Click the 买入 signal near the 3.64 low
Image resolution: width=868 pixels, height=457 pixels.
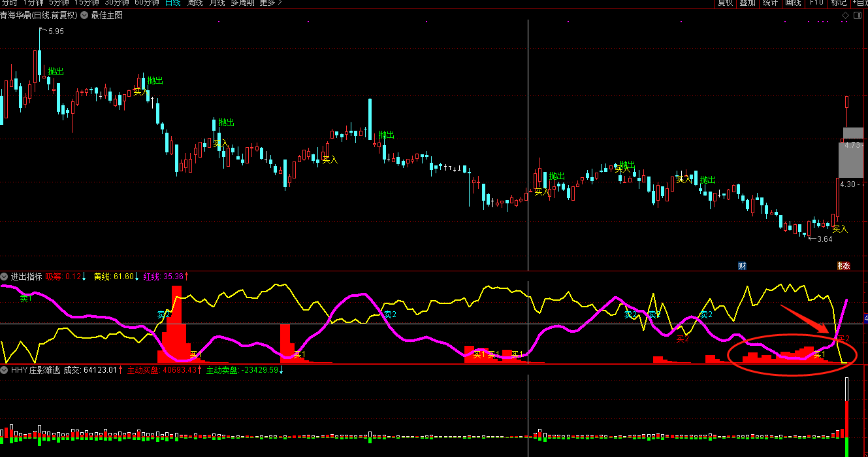(x=840, y=229)
